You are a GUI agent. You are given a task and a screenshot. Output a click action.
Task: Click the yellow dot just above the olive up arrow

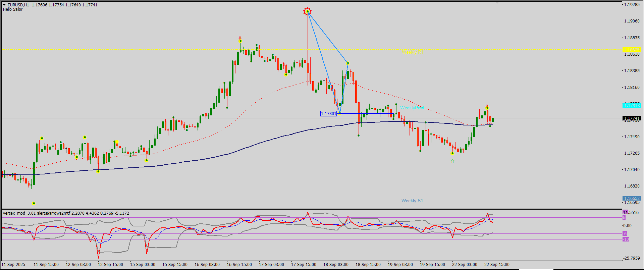[x=452, y=153]
